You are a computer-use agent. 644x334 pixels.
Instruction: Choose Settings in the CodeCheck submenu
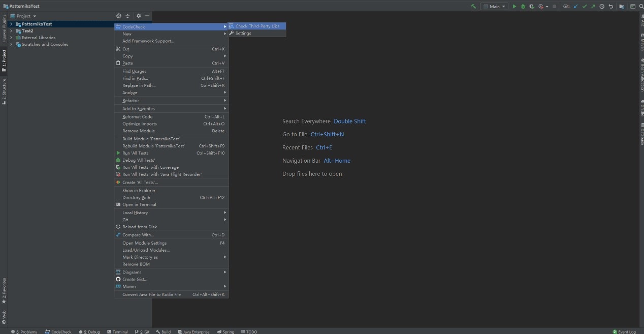pos(257,34)
